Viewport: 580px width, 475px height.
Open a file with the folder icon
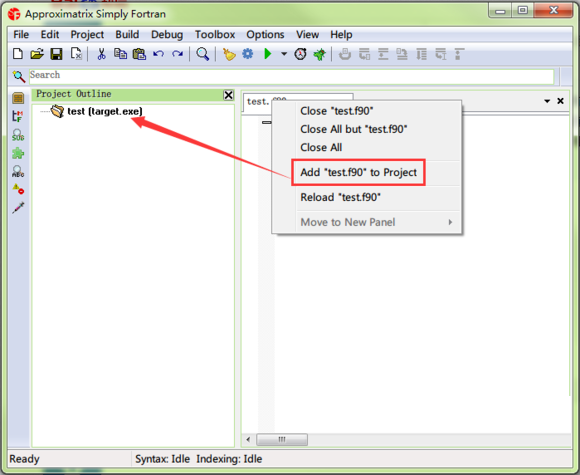37,54
